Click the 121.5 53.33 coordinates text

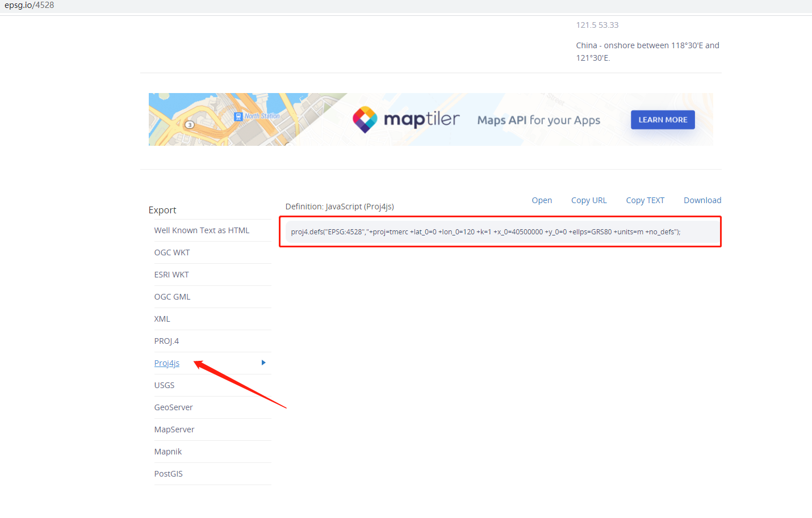pyautogui.click(x=597, y=25)
